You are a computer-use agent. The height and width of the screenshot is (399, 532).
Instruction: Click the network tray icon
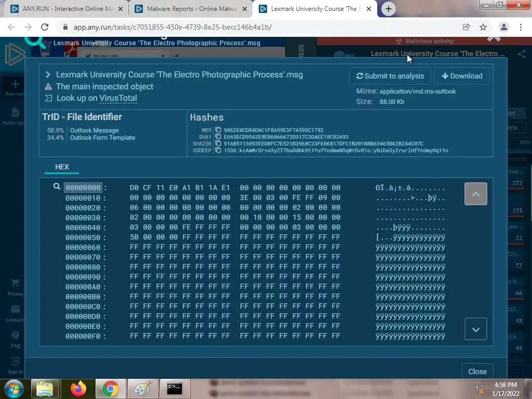coord(480,389)
